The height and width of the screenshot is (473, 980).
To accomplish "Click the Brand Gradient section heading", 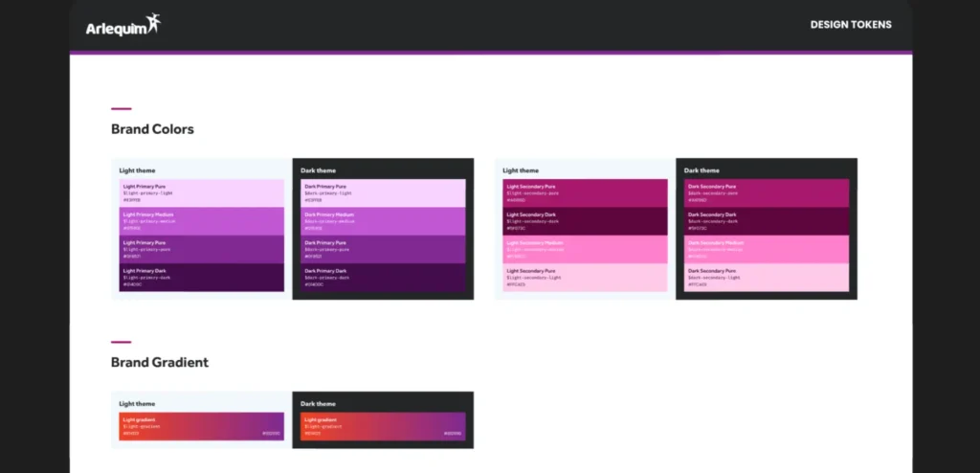I will click(x=160, y=362).
